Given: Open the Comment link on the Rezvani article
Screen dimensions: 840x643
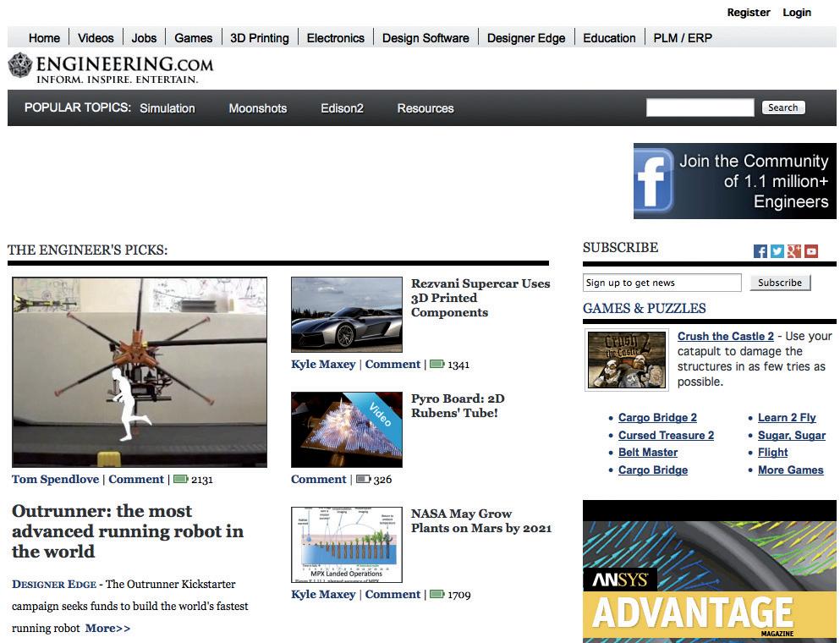Looking at the screenshot, I should point(393,365).
